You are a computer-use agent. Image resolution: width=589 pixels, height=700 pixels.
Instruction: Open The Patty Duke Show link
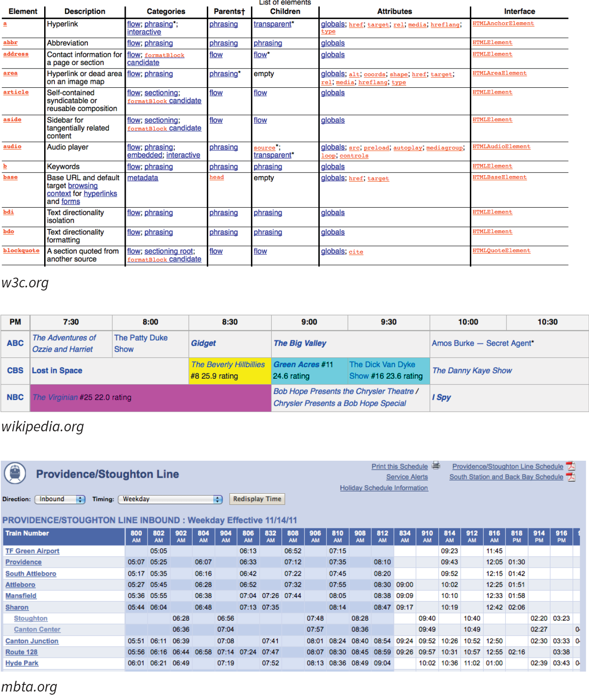tap(141, 344)
